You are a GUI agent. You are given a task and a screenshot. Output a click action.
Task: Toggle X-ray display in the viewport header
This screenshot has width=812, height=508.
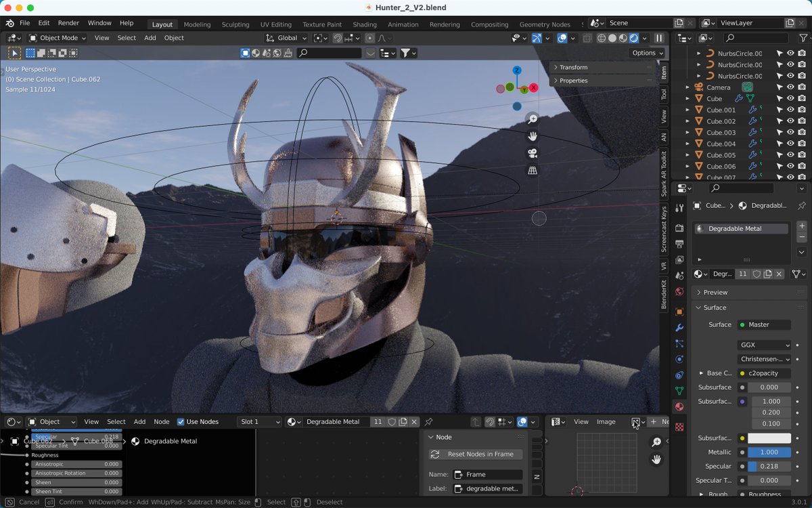[x=587, y=38]
